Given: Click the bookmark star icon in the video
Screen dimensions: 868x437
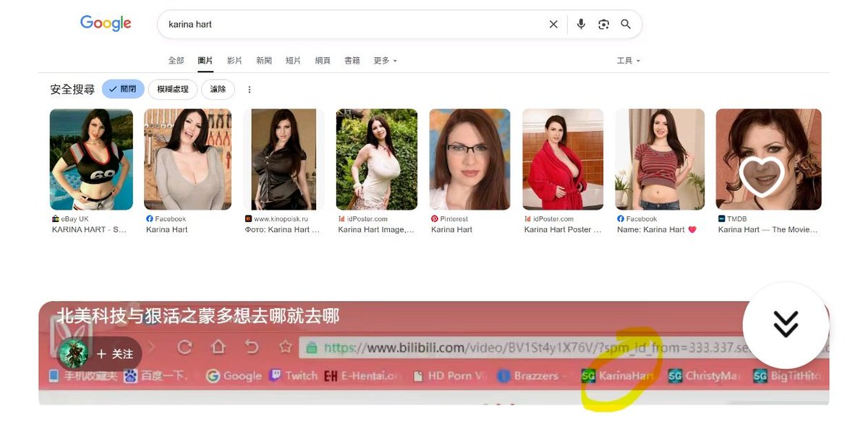Looking at the screenshot, I should pyautogui.click(x=285, y=347).
